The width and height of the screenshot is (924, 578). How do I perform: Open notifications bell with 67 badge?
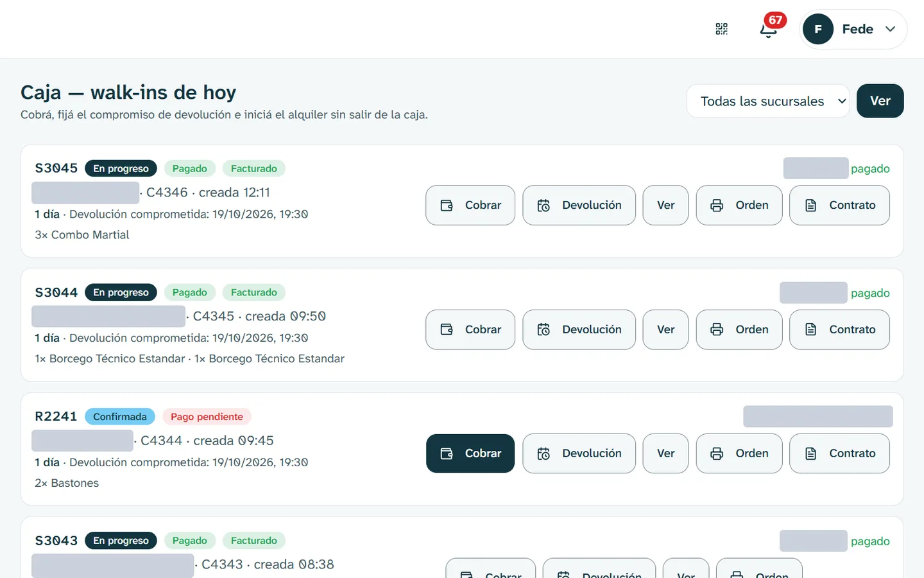coord(769,29)
